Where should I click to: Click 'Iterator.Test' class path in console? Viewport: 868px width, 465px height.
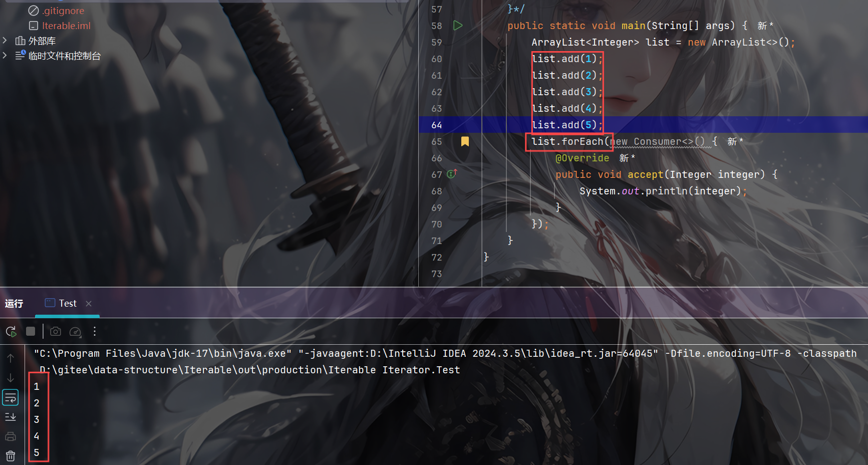point(421,370)
